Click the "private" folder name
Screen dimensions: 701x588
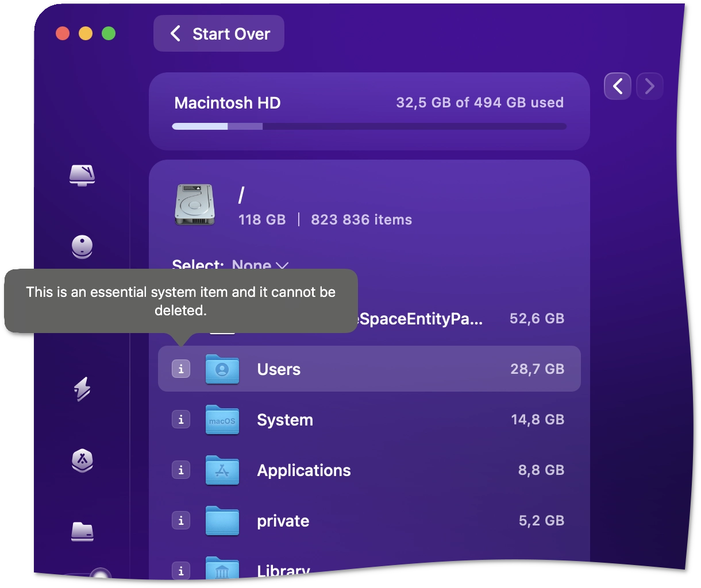click(283, 521)
